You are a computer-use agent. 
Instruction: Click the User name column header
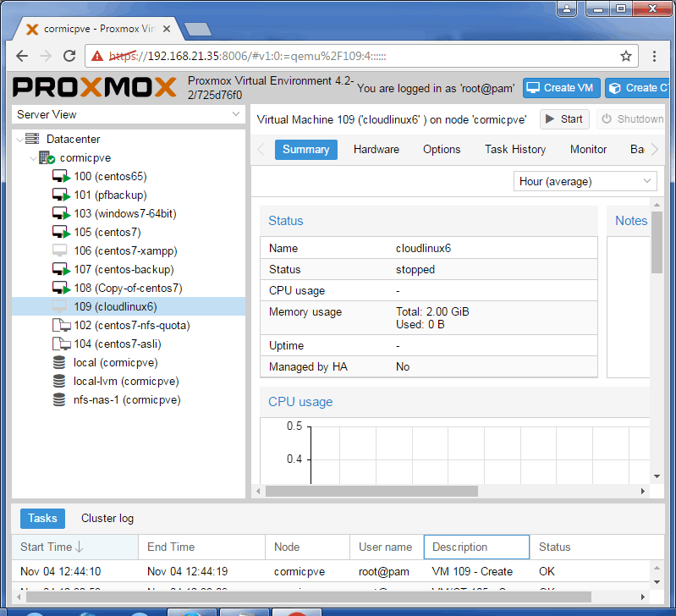(387, 547)
